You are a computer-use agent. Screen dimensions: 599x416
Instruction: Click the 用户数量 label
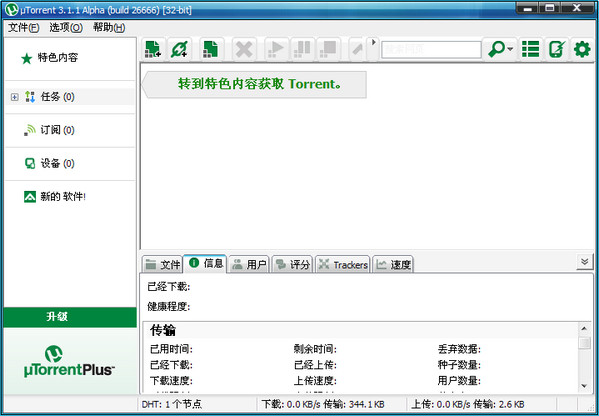click(x=459, y=380)
